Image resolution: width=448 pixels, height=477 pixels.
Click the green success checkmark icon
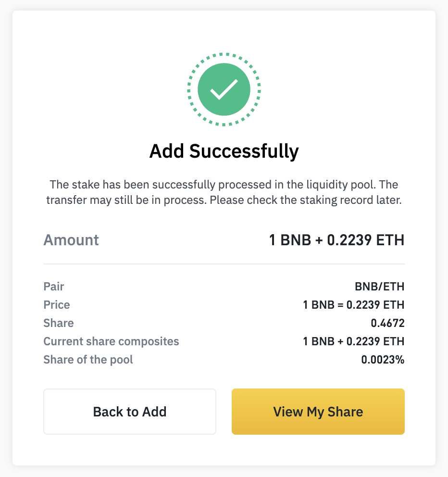(224, 89)
